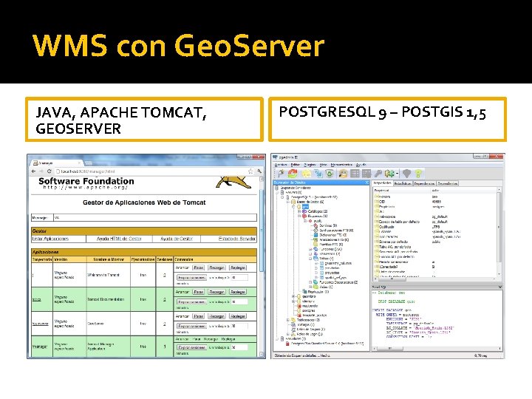Close the SQL panel in pgAdmin

tap(500, 287)
